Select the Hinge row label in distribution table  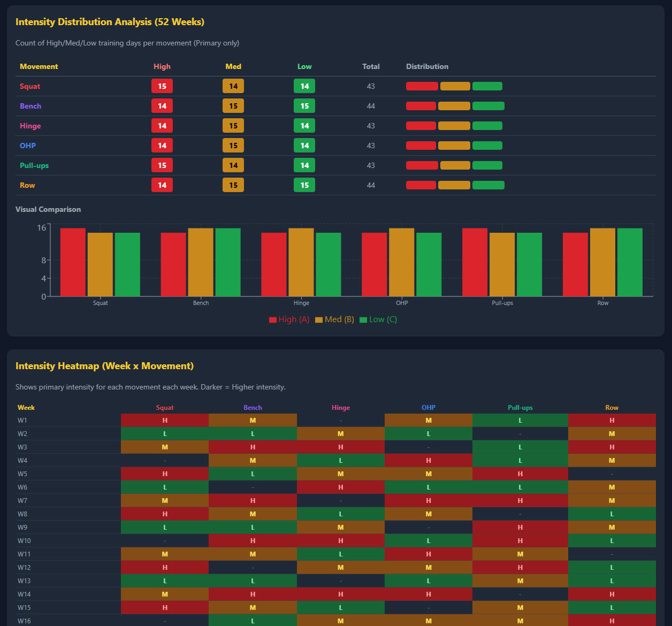click(30, 126)
